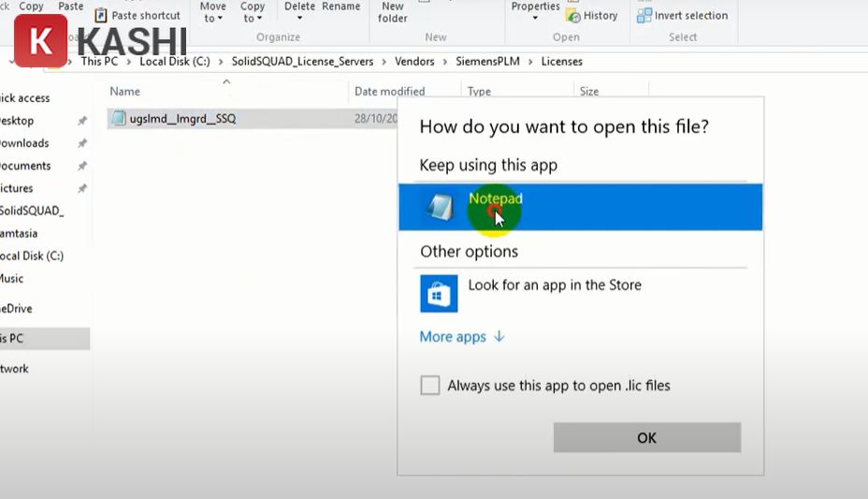Viewport: 868px width, 499px height.
Task: Open OneDrive in the sidebar
Action: (16, 309)
